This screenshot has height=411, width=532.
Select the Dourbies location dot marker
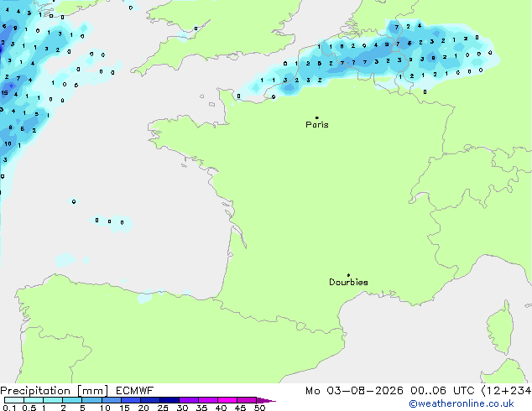[x=348, y=275]
